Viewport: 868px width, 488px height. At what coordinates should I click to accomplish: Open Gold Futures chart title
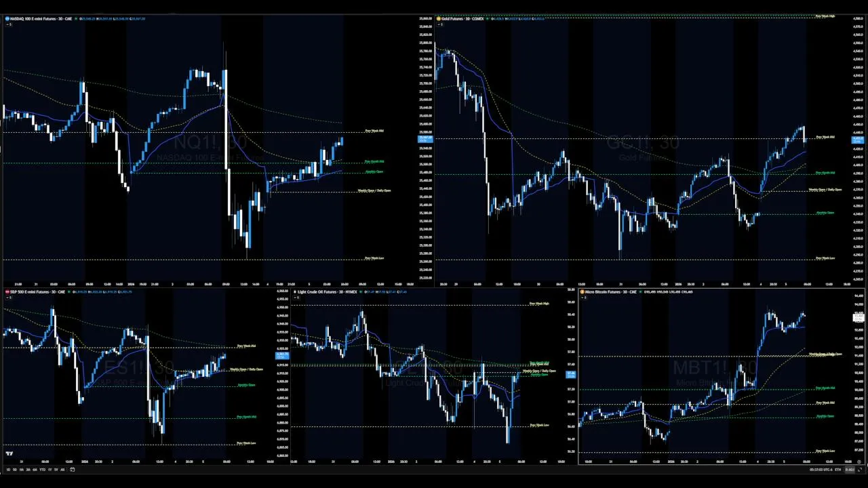462,18
